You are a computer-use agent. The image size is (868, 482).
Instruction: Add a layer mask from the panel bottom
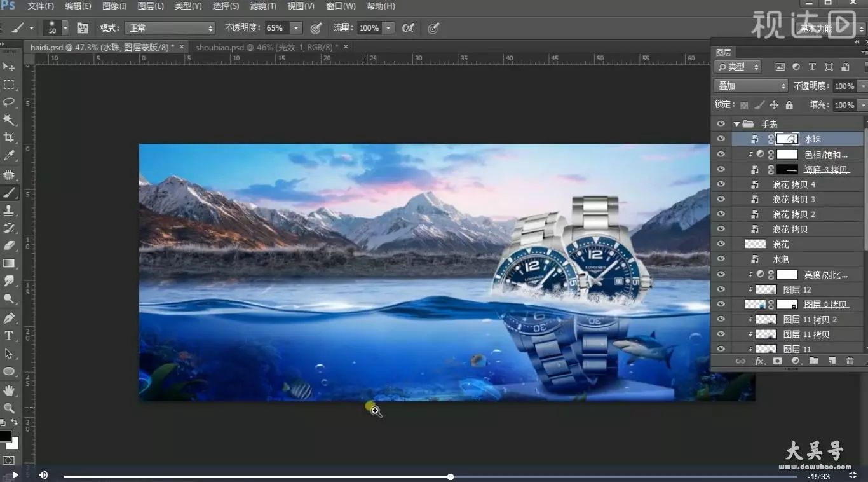[x=777, y=361]
